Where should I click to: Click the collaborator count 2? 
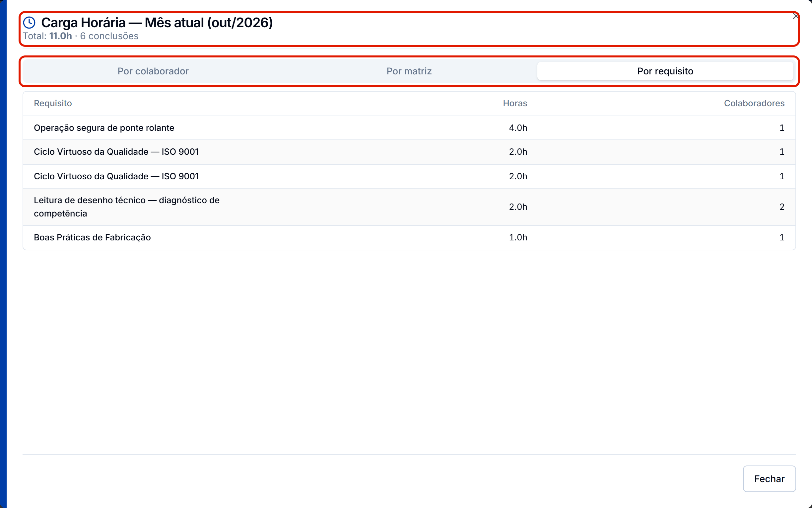781,207
